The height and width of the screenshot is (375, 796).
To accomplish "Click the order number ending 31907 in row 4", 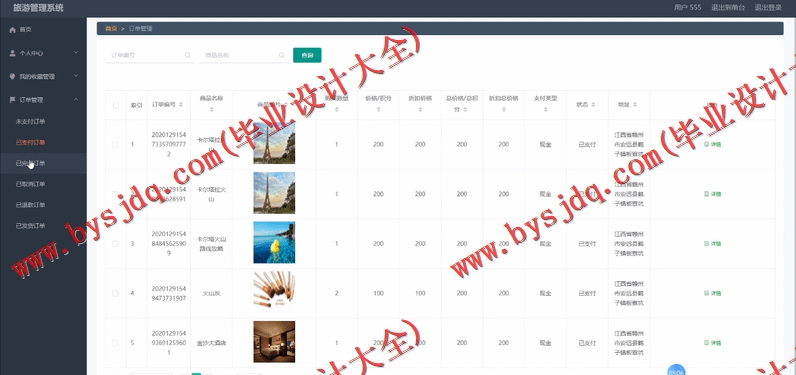I will pyautogui.click(x=169, y=293).
